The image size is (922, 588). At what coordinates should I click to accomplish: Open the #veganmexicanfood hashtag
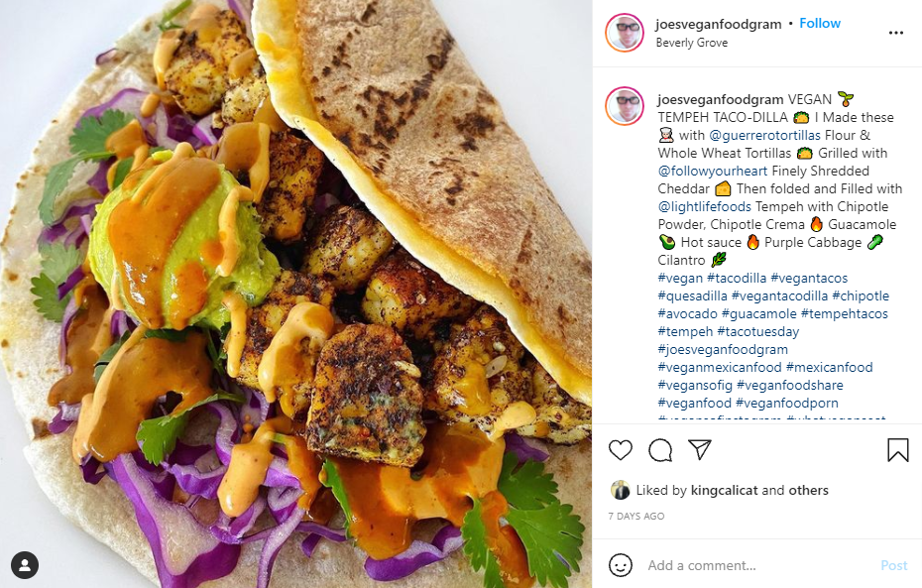coord(720,368)
